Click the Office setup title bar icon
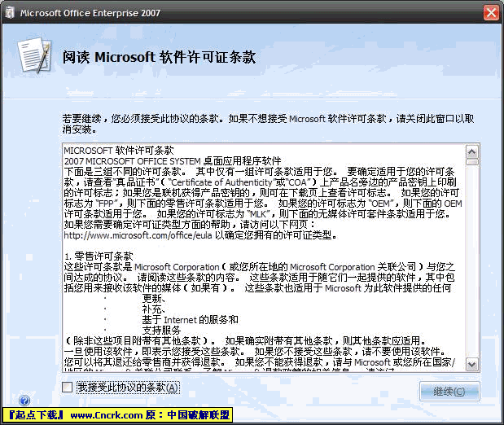Viewport: 504px width, 425px height. 10,13
